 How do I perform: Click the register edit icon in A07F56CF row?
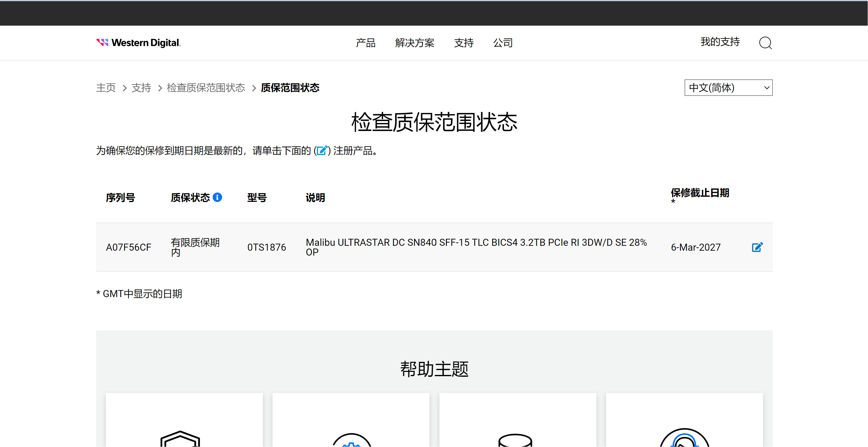coord(757,247)
